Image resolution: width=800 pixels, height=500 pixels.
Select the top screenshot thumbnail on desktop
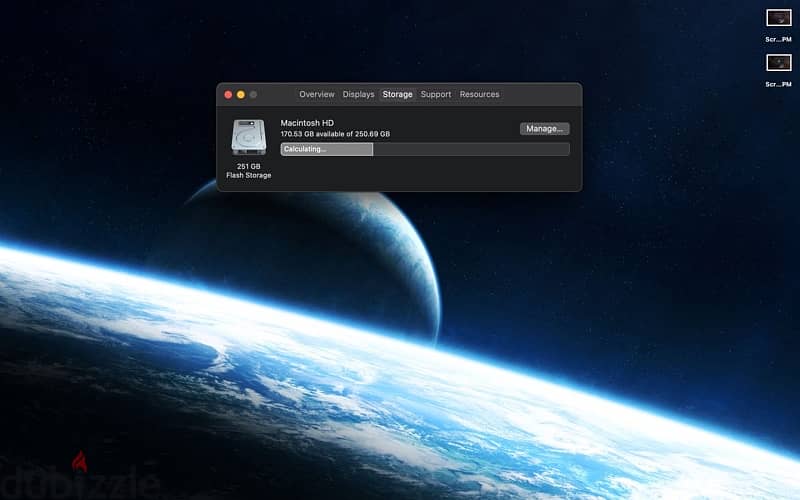(779, 18)
